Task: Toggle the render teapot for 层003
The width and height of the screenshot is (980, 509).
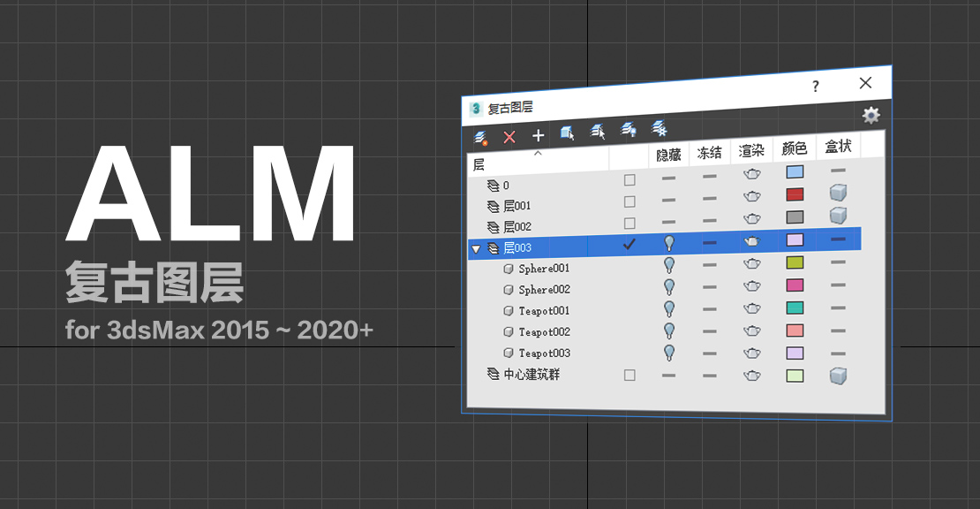Action: click(752, 241)
